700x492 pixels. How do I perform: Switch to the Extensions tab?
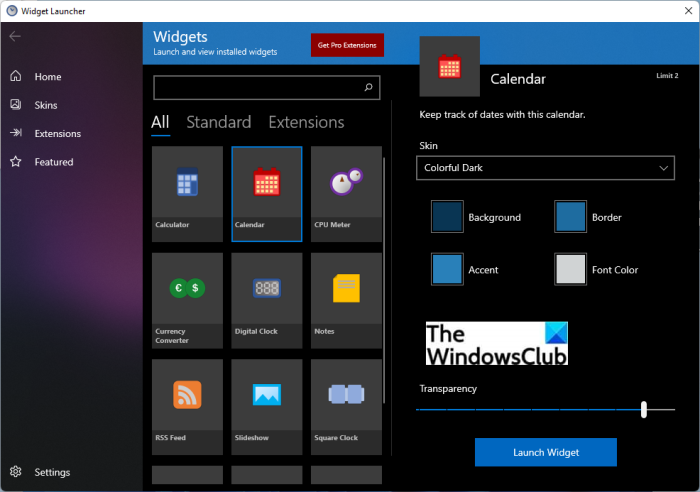(x=306, y=122)
